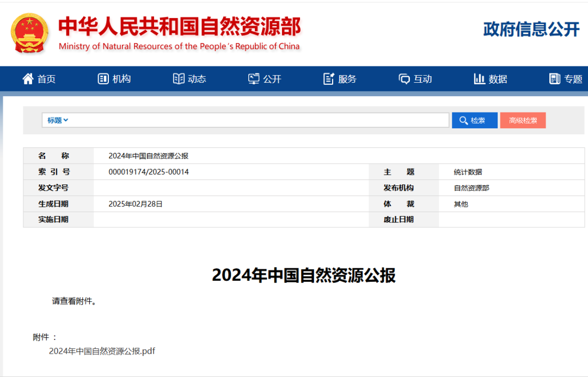
Task: Click the 公开 (disclosure) monitor icon
Action: coord(253,78)
